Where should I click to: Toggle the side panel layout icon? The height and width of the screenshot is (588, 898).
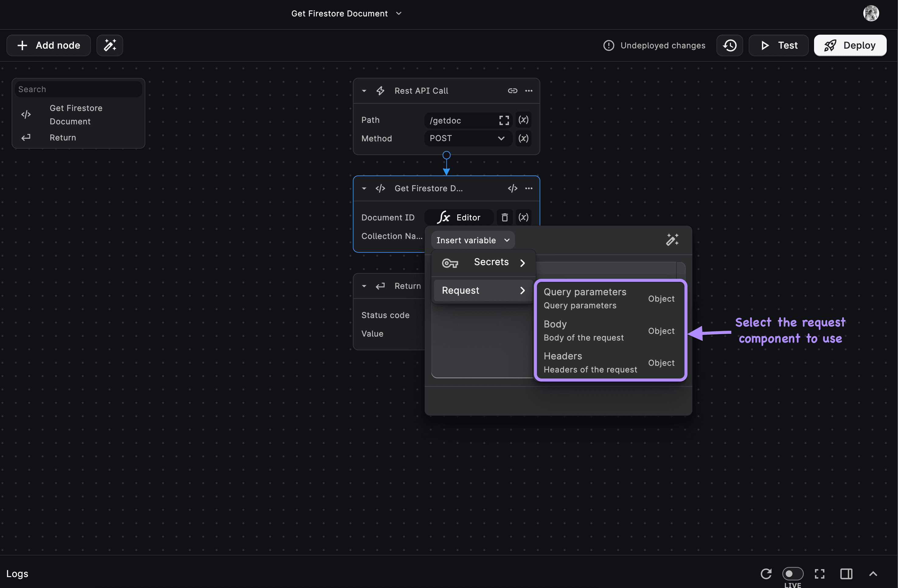846,574
